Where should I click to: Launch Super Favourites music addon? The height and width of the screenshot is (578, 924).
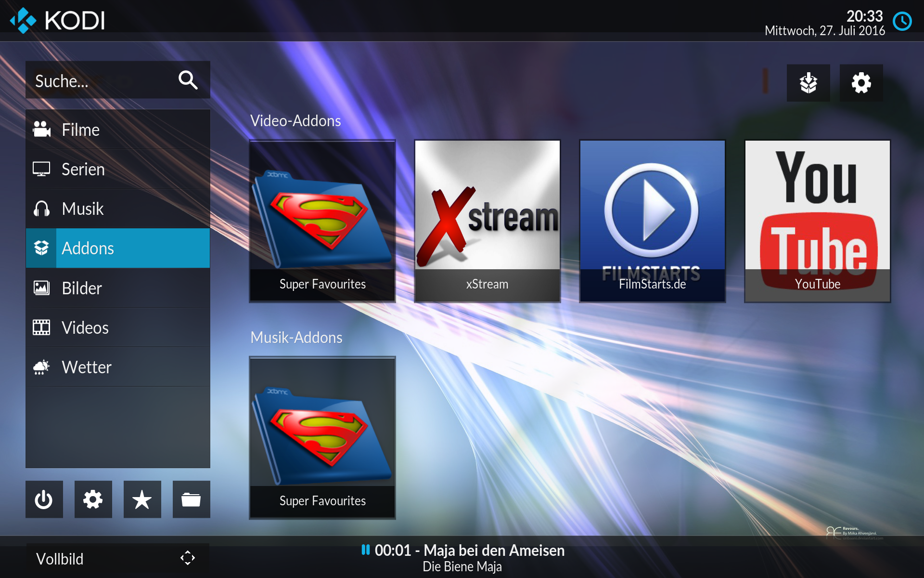[322, 438]
